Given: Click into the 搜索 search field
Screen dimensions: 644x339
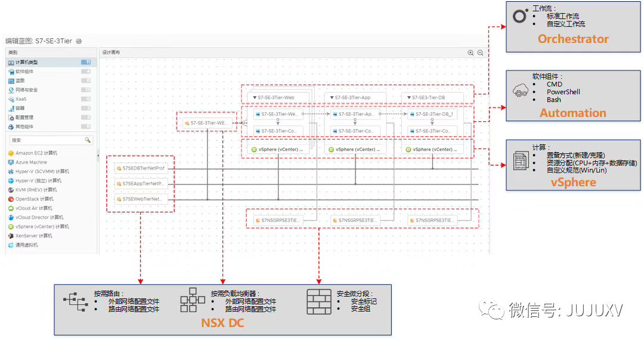Looking at the screenshot, I should pos(51,140).
